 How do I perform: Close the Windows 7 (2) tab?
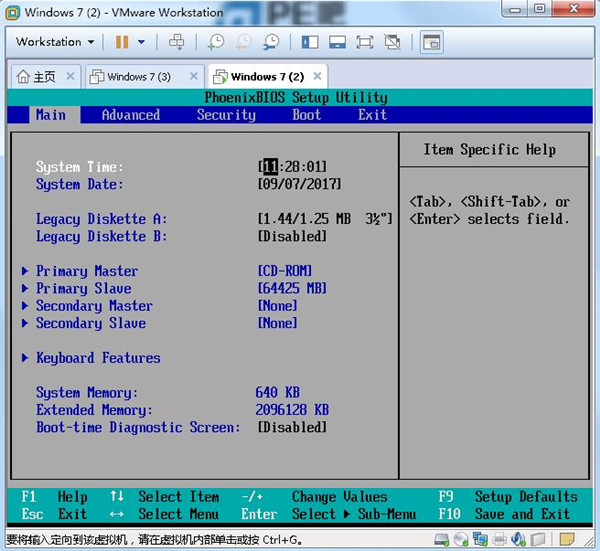point(317,76)
